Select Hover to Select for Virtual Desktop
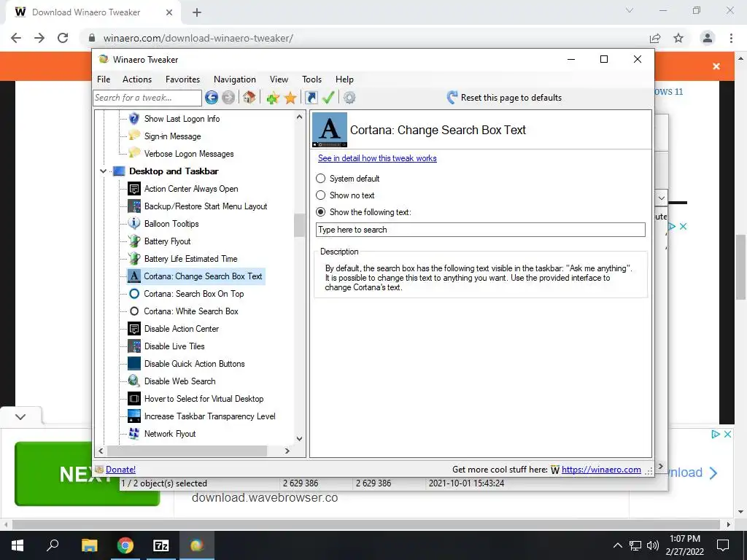 (x=204, y=399)
